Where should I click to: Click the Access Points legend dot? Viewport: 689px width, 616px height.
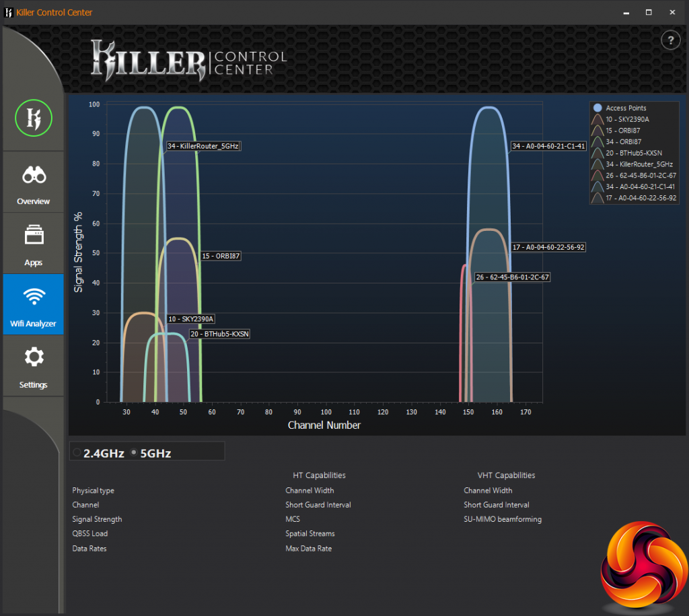(x=597, y=108)
